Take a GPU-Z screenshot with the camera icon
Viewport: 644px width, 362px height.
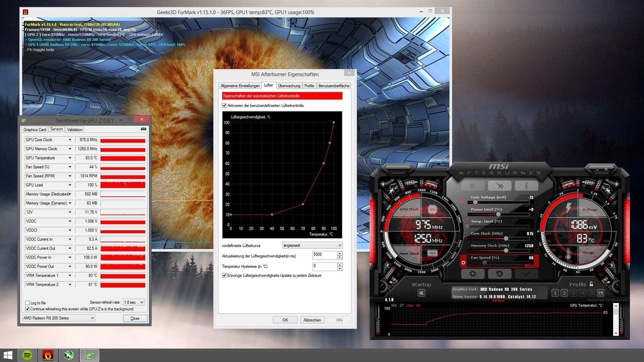pos(143,129)
